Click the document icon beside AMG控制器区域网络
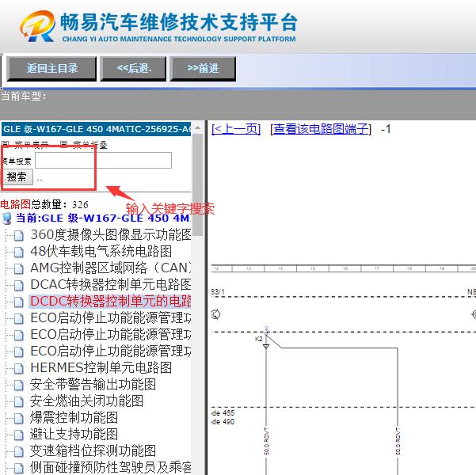The width and height of the screenshot is (476, 475). (x=19, y=268)
